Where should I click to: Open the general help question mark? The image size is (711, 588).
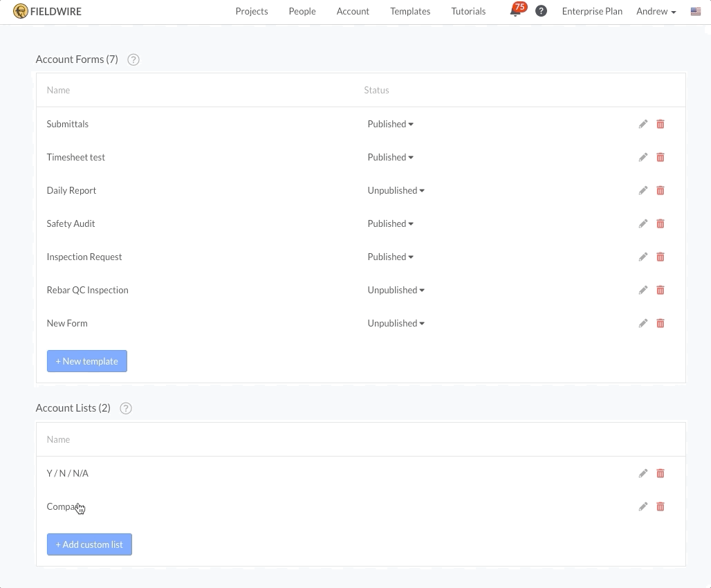tap(541, 11)
